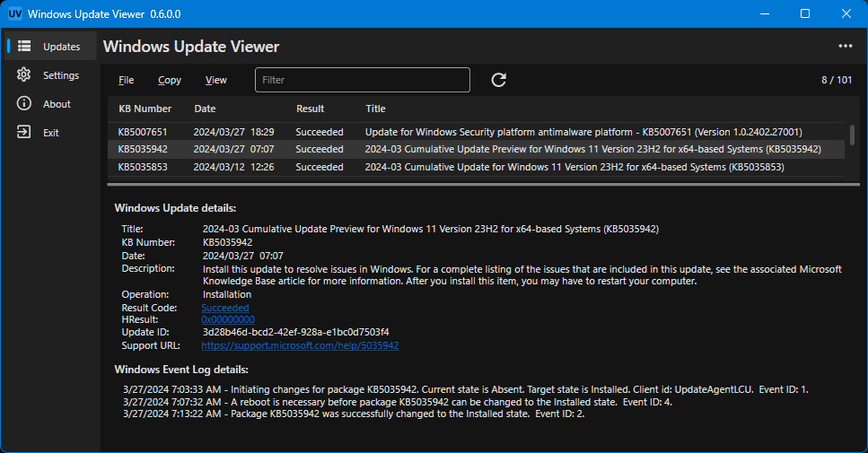Screen dimensions: 868x453
Task: Open the Copy menu
Action: click(170, 80)
